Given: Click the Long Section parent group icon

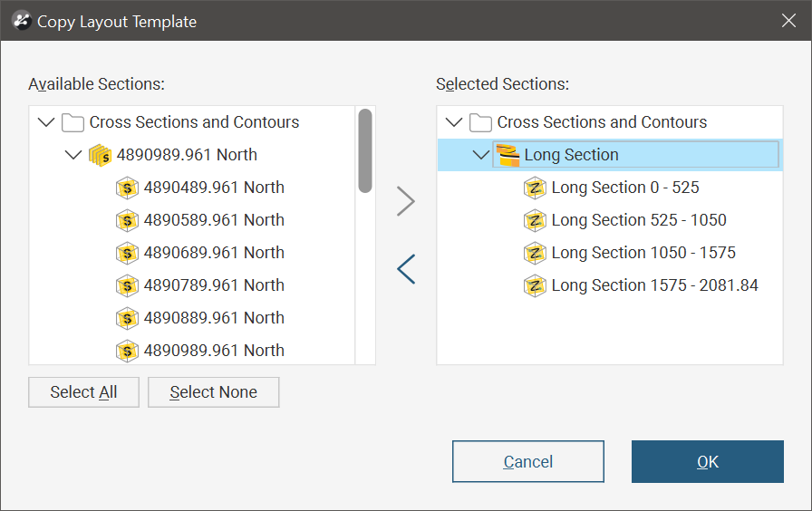Looking at the screenshot, I should (x=508, y=155).
